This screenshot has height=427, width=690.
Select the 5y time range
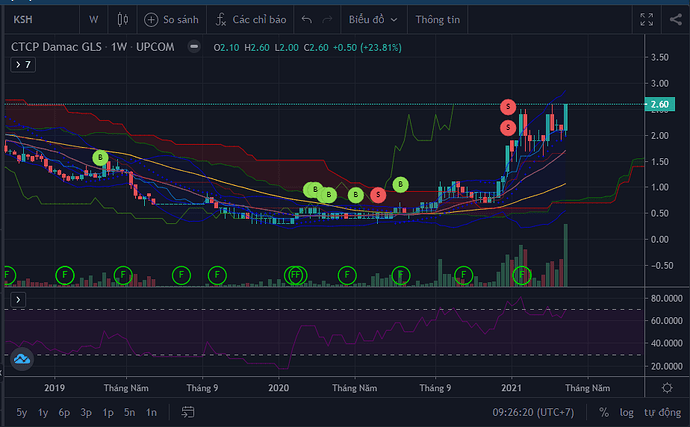[21, 412]
